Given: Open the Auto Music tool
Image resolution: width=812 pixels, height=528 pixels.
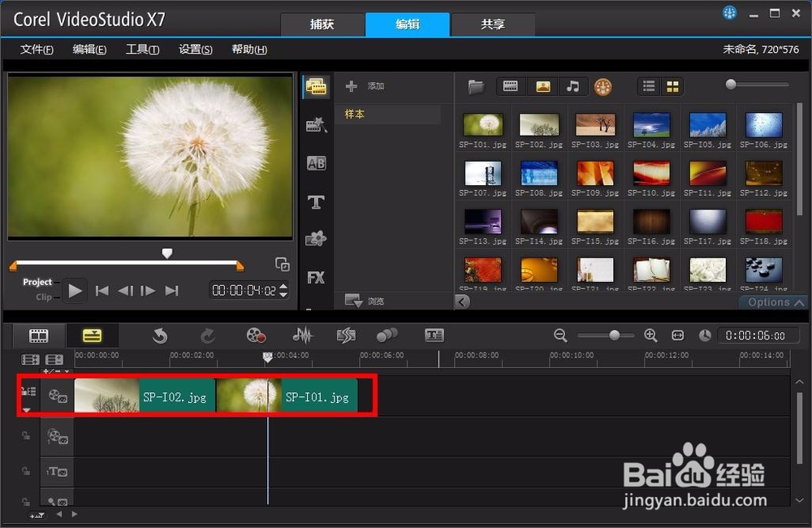Looking at the screenshot, I should pyautogui.click(x=346, y=335).
